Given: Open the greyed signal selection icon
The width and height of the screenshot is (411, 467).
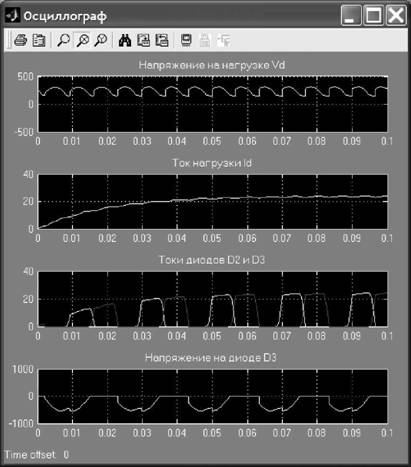Looking at the screenshot, I should (224, 40).
